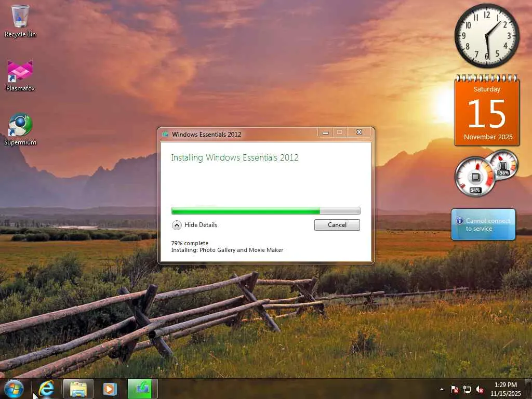
Task: Click the 79% complete status text
Action: coord(190,243)
